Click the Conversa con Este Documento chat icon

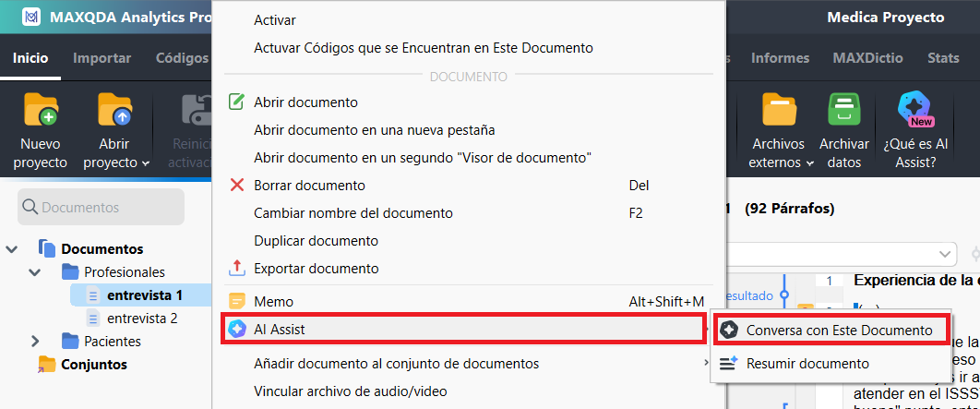click(x=727, y=331)
